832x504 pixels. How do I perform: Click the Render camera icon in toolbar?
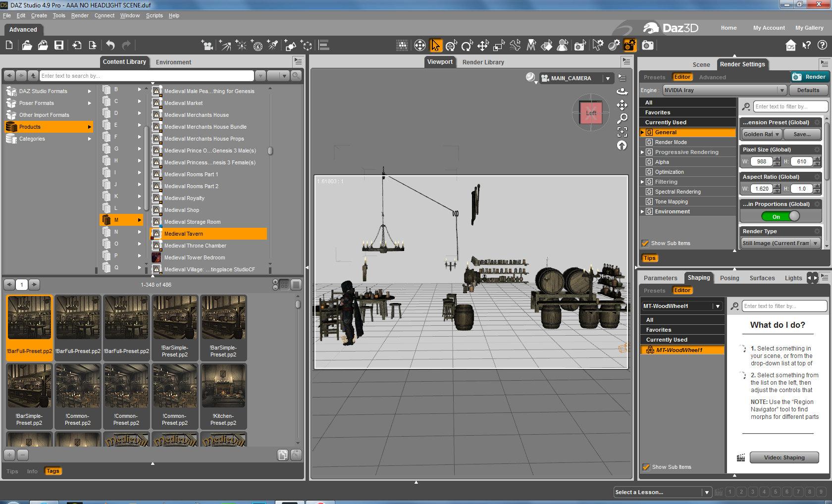pos(647,46)
